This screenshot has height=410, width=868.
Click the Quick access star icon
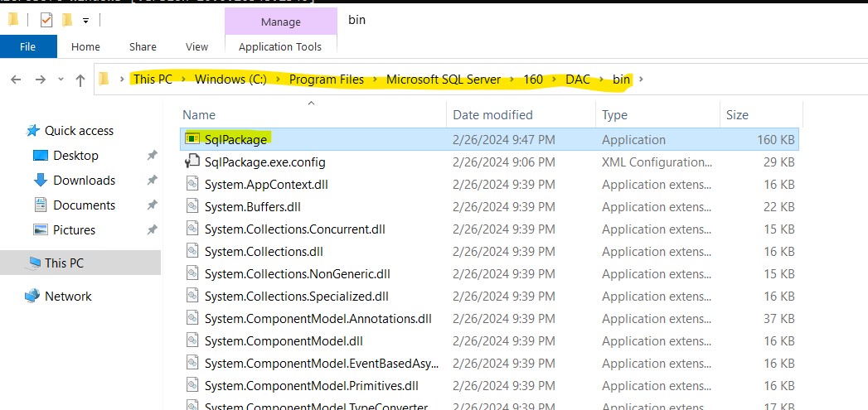point(33,131)
